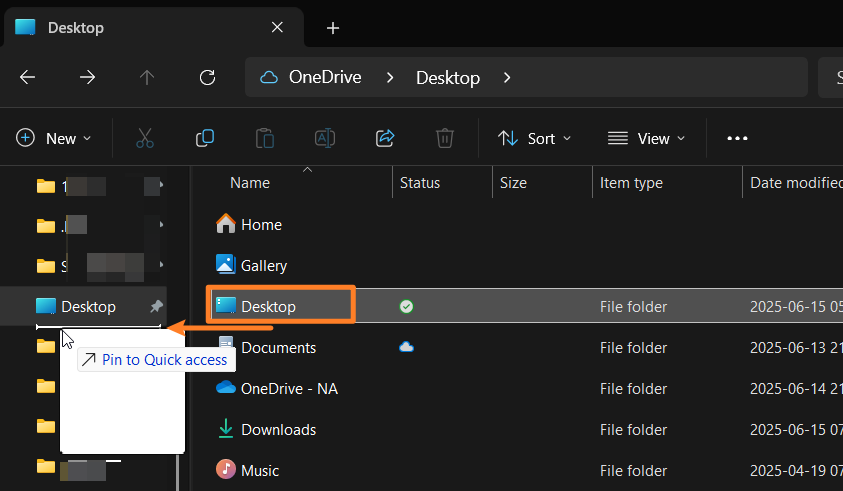
Task: Open the View dropdown menu
Action: (646, 139)
